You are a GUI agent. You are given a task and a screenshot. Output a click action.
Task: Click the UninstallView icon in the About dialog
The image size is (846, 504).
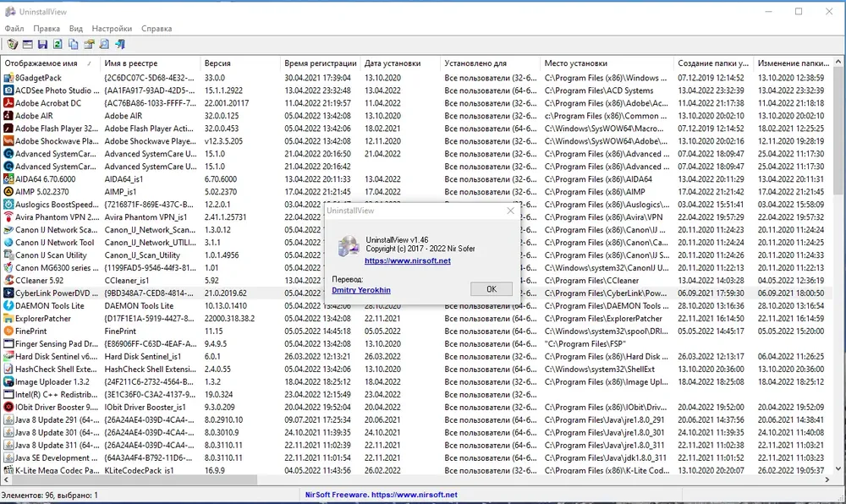click(x=348, y=246)
